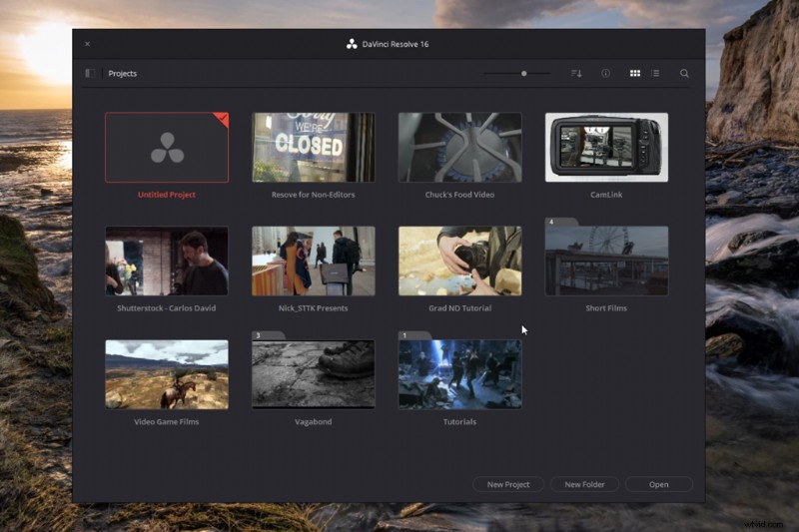Screen dimensions: 799x532
Task: Select the CamLink project thumbnail
Action: click(606, 147)
